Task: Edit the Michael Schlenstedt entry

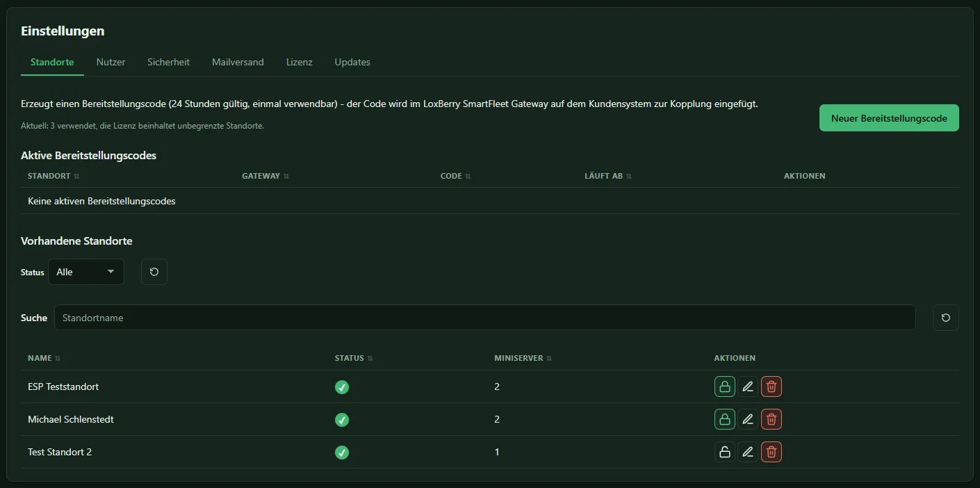Action: click(748, 419)
